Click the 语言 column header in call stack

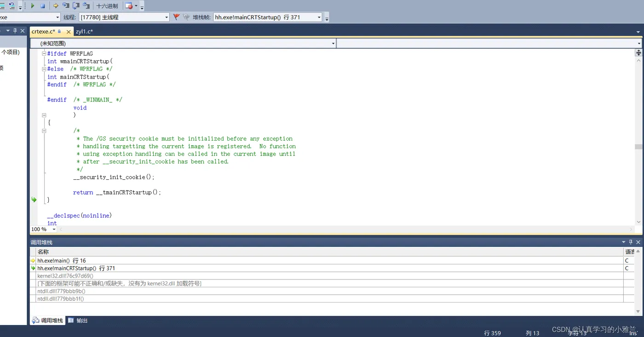tap(630, 252)
